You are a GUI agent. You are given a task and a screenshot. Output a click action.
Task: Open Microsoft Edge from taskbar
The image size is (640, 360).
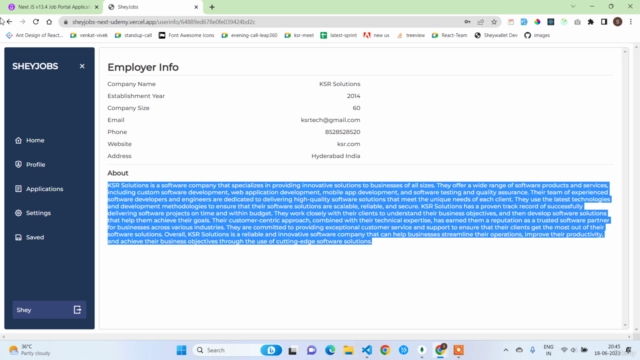pyautogui.click(x=330, y=350)
